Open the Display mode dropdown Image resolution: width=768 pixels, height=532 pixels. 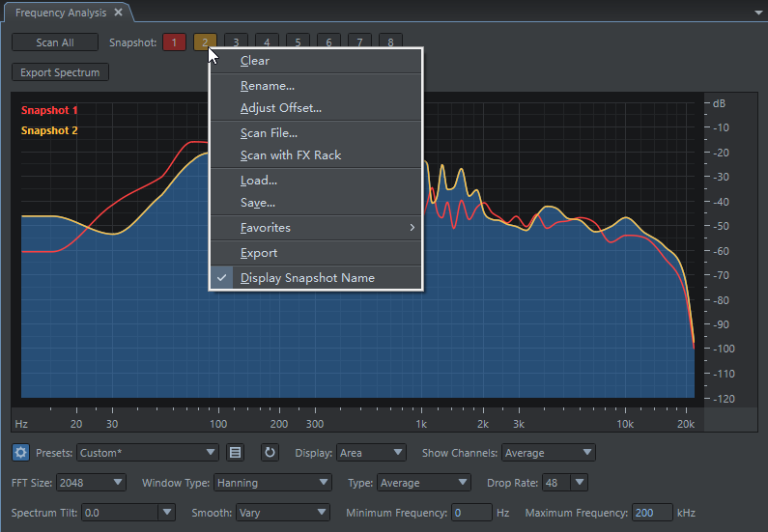371,453
